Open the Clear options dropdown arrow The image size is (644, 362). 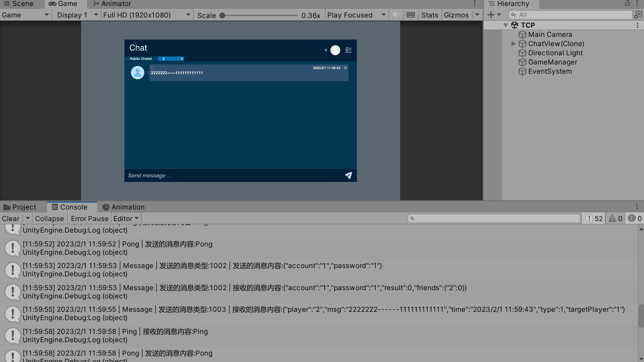pyautogui.click(x=27, y=219)
